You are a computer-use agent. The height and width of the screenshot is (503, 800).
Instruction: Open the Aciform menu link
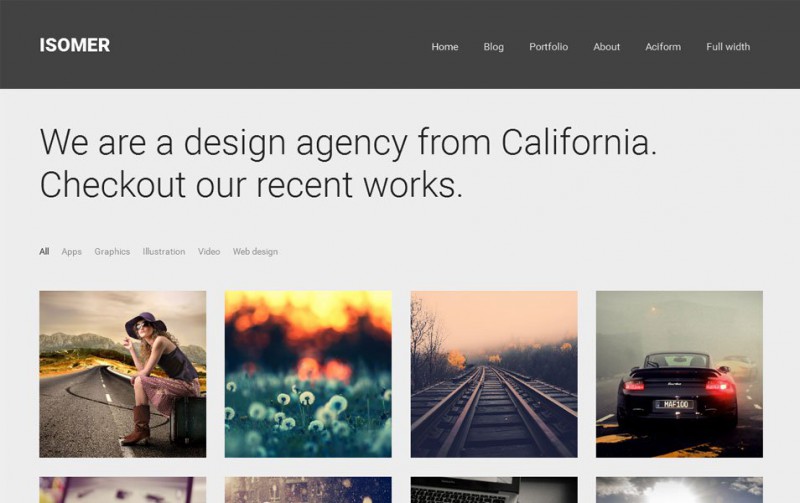(663, 47)
